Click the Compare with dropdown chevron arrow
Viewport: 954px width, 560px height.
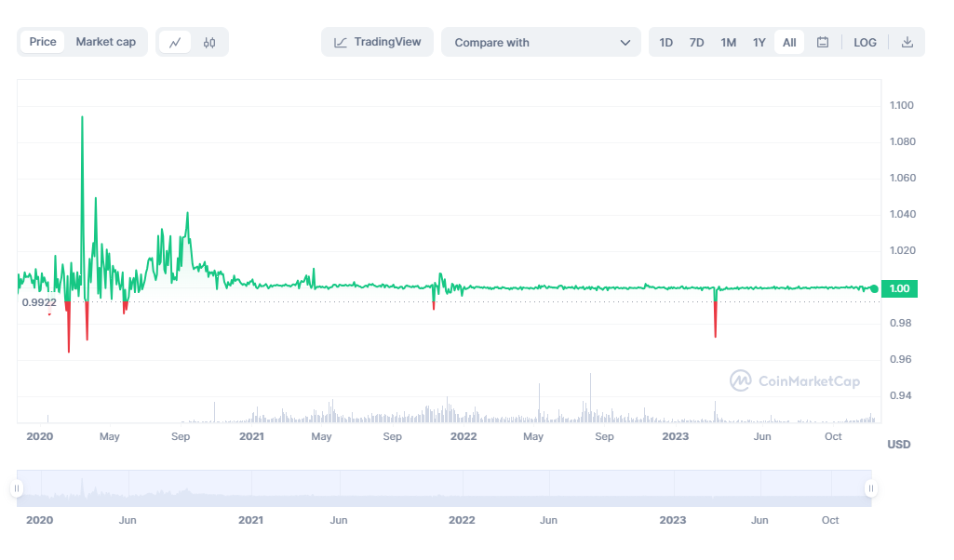tap(625, 42)
